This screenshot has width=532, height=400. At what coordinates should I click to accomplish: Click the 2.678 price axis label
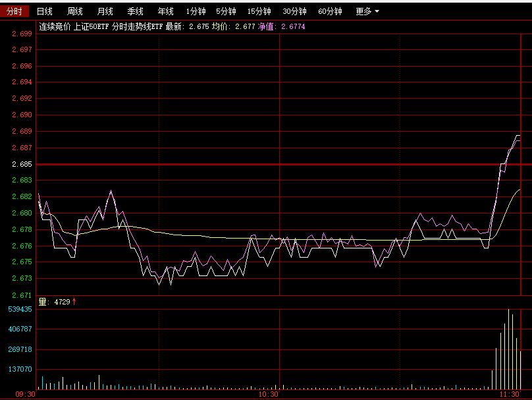point(22,229)
